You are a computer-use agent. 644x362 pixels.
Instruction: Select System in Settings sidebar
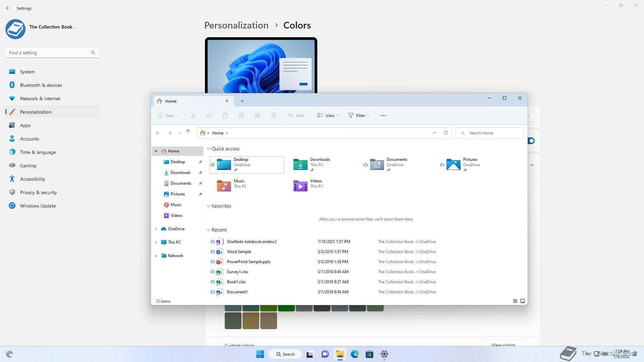coord(52,72)
